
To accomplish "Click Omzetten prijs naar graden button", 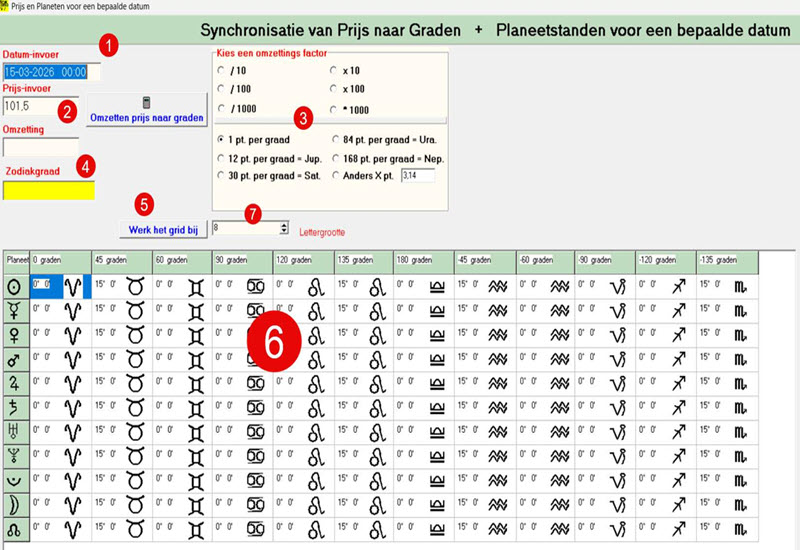I will [x=147, y=110].
